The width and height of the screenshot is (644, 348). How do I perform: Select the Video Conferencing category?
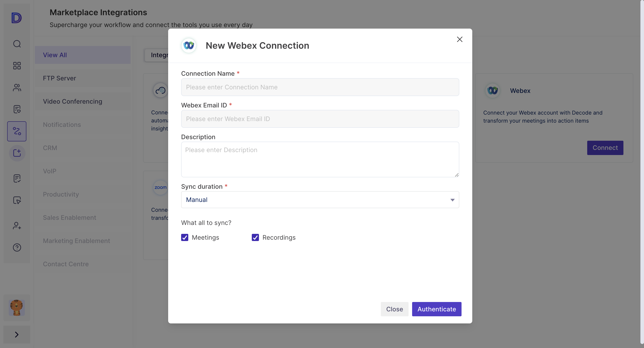(83, 101)
